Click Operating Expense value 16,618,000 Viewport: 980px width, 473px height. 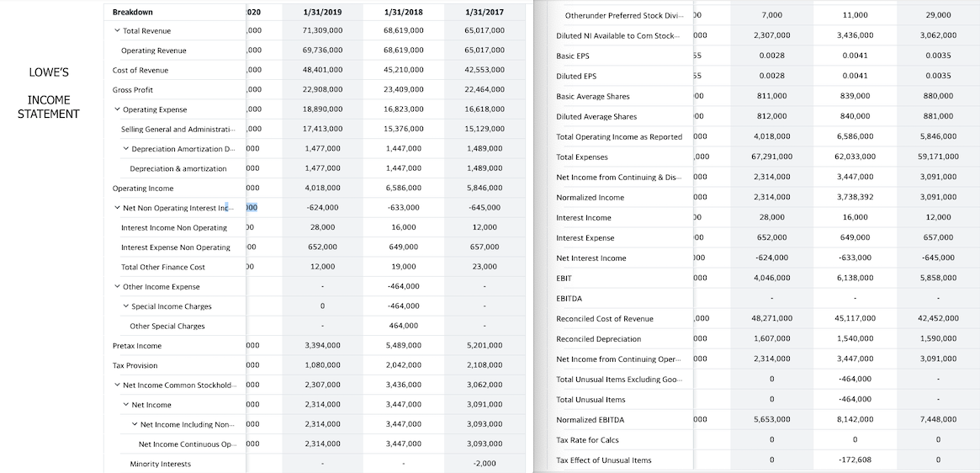click(485, 109)
